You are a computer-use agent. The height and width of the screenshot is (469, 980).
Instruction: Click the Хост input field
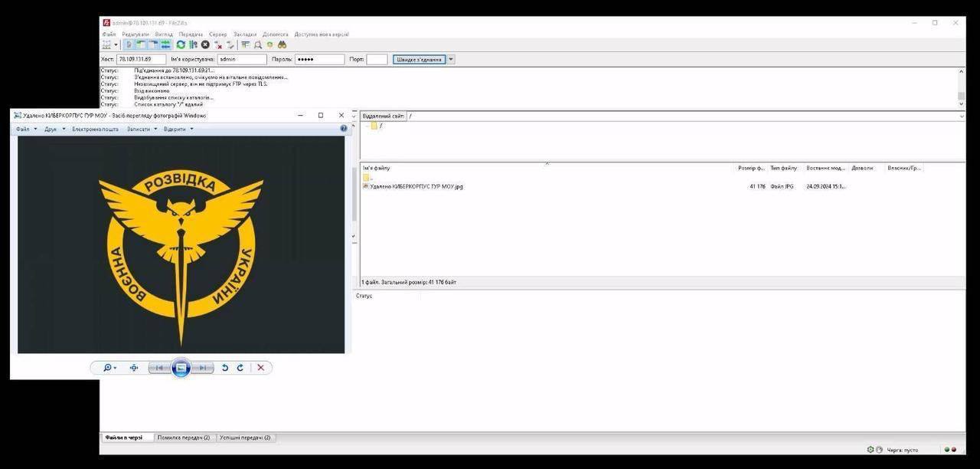pos(141,59)
